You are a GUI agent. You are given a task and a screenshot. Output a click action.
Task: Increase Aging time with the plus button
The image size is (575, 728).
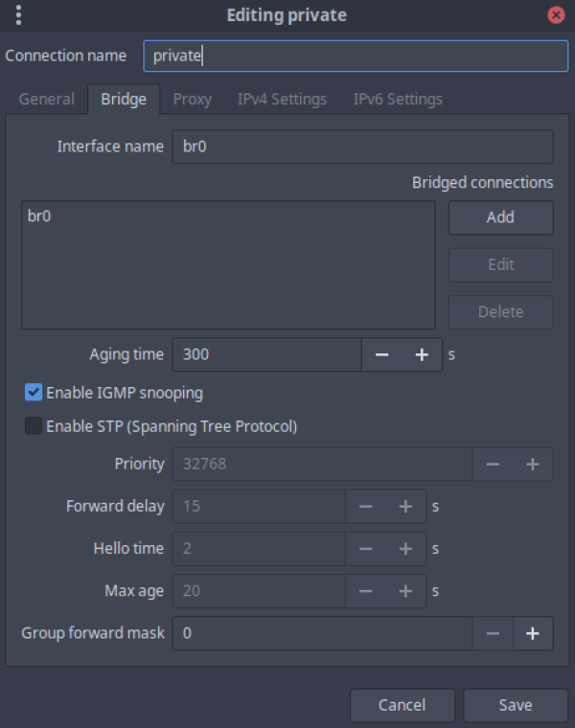click(422, 354)
